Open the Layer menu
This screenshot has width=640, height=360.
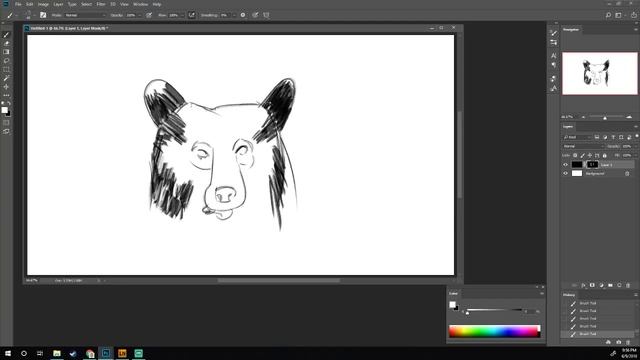(x=58, y=4)
